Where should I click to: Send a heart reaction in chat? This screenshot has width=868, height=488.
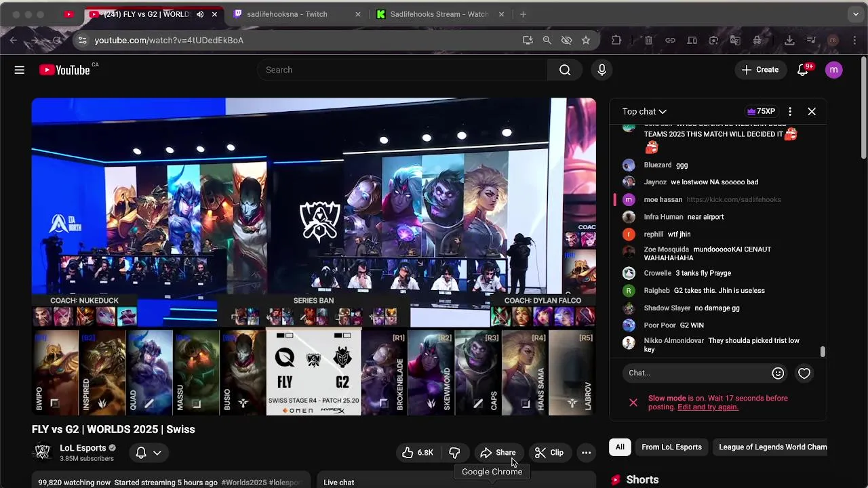[x=804, y=373]
